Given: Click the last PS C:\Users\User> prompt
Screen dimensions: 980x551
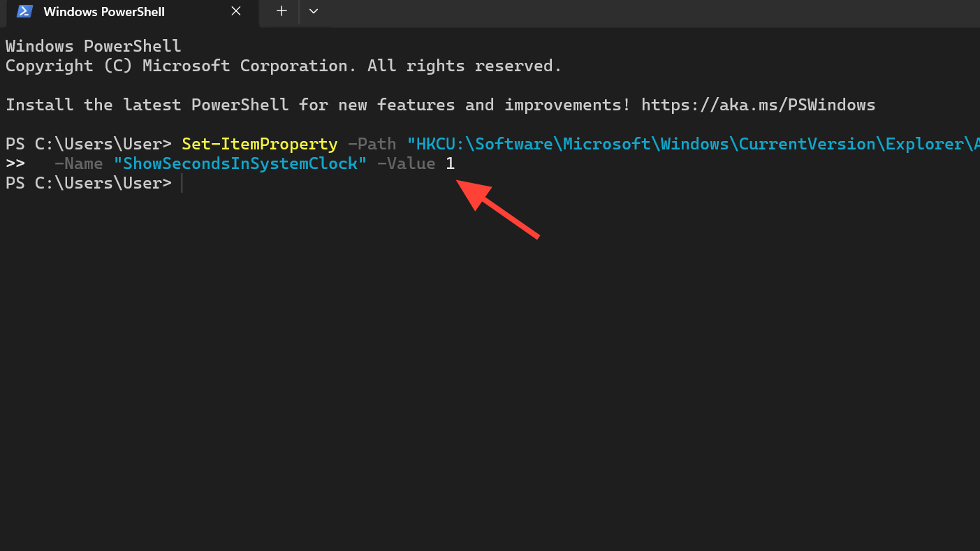Looking at the screenshot, I should (x=89, y=183).
